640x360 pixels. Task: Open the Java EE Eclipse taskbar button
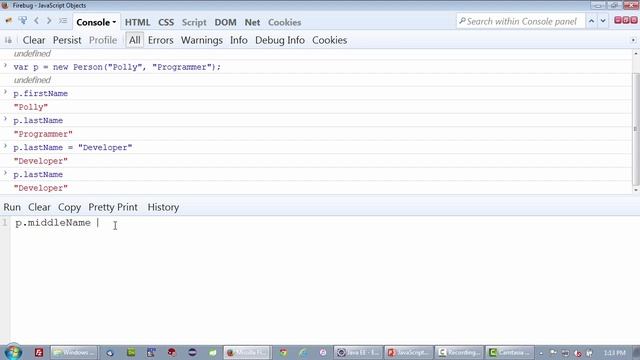[358, 352]
